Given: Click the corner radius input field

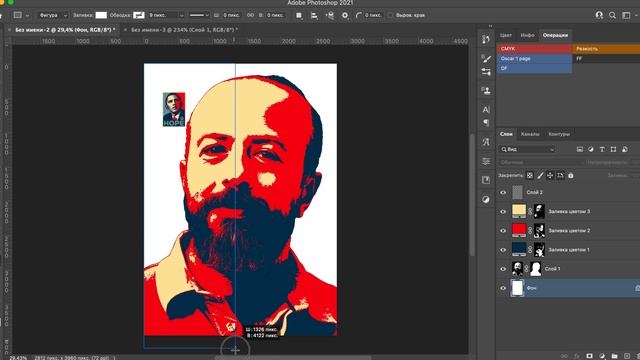Looking at the screenshot, I should point(374,16).
